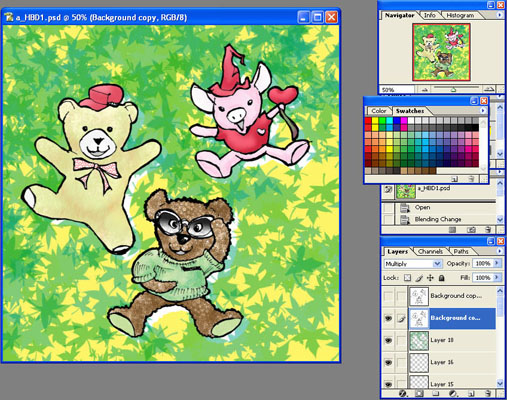Switch to the Paths tab
507x400 pixels.
click(x=461, y=252)
